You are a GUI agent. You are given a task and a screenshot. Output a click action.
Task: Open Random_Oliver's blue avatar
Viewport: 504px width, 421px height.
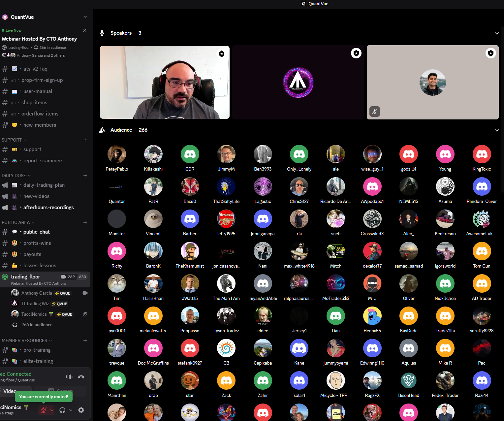coord(482,186)
